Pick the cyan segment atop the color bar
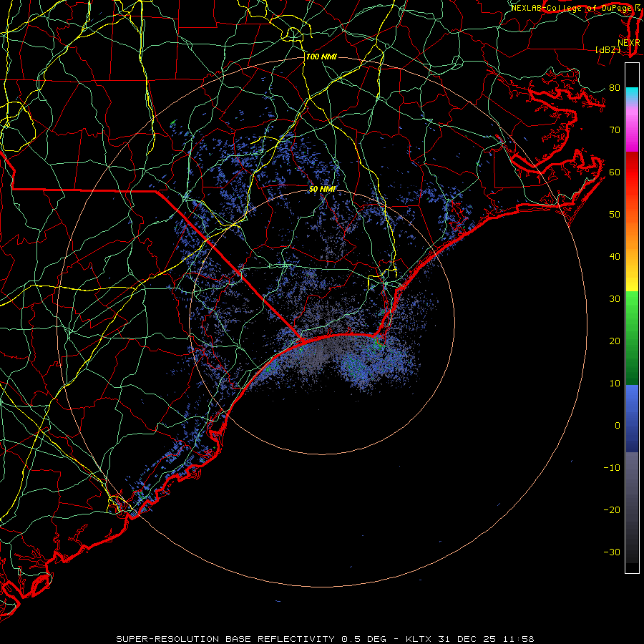Screen dimensions: 644x644 click(632, 94)
